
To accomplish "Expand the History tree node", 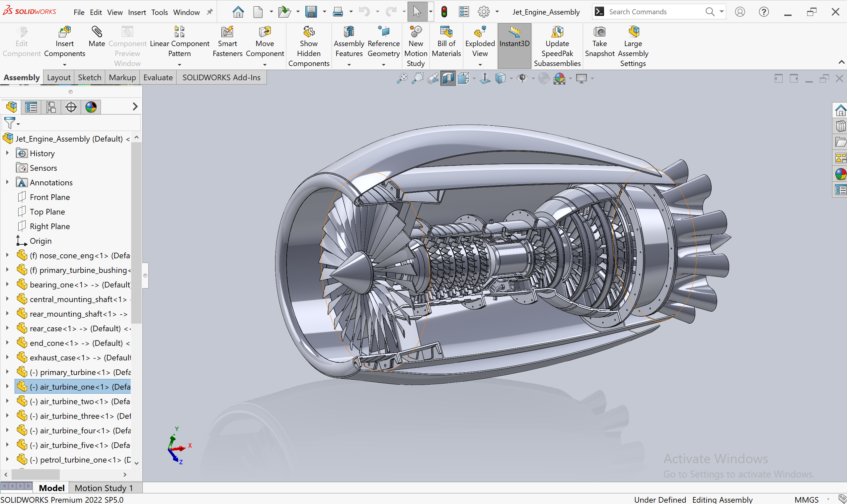I will [7, 153].
